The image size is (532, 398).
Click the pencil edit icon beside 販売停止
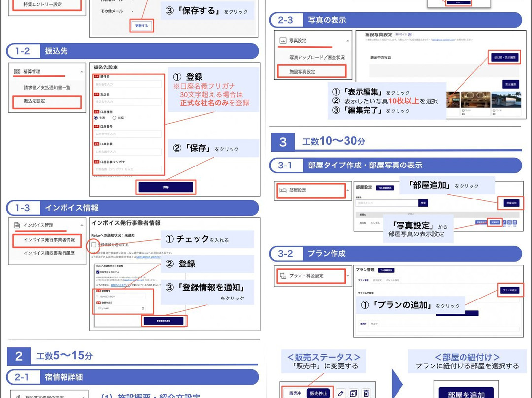340,393
